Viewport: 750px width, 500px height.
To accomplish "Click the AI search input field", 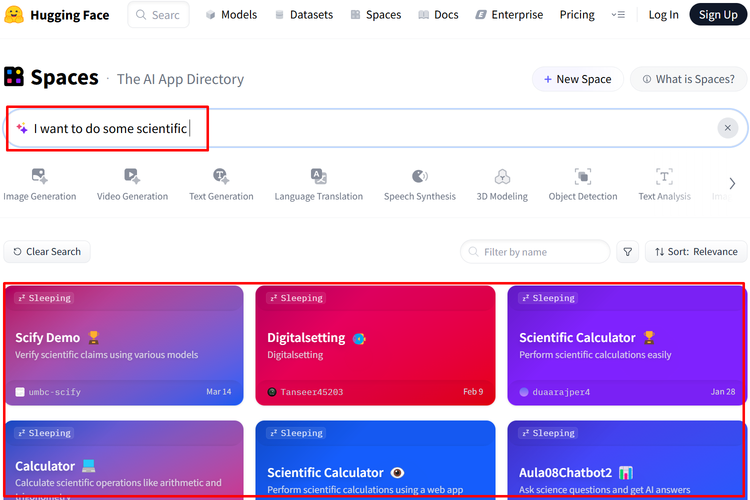I will pyautogui.click(x=373, y=128).
